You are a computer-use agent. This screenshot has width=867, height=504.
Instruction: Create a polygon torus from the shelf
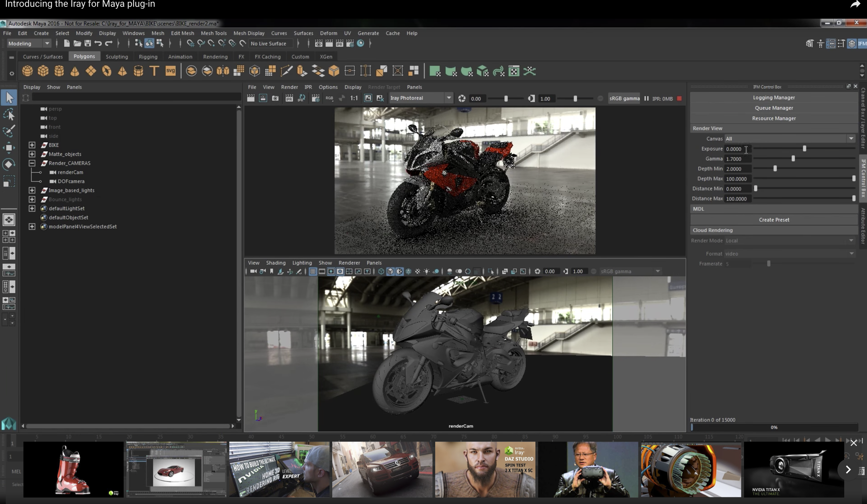[107, 71]
